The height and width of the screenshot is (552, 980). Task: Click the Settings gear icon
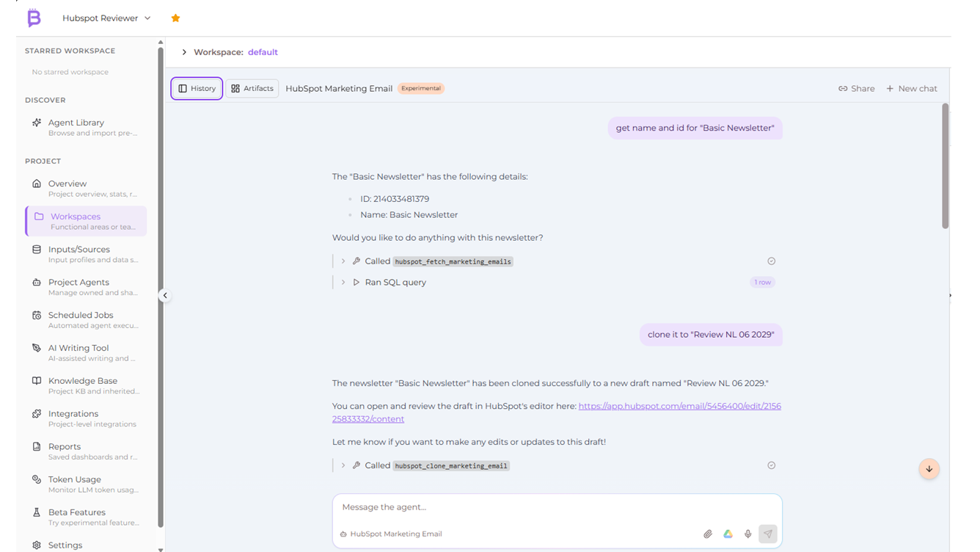(x=37, y=545)
